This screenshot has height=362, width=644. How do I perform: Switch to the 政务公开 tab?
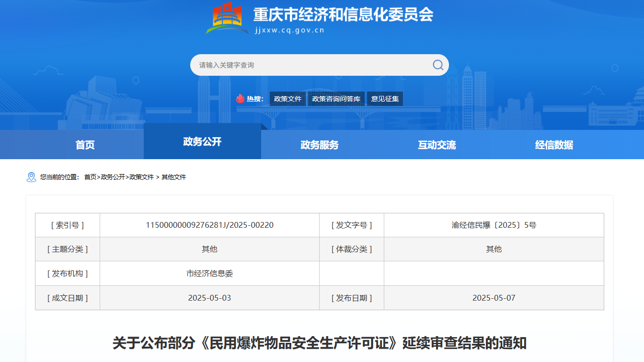pyautogui.click(x=202, y=141)
